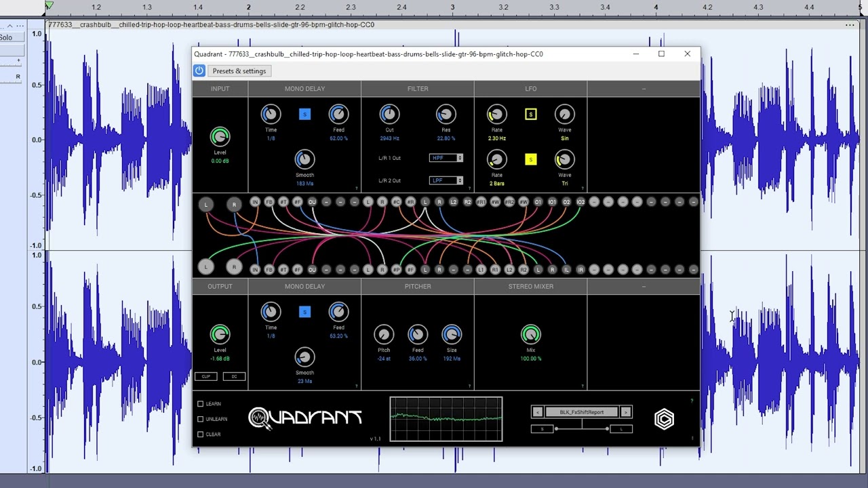Click the #R patch jack
The width and height of the screenshot is (868, 488).
coord(410,202)
